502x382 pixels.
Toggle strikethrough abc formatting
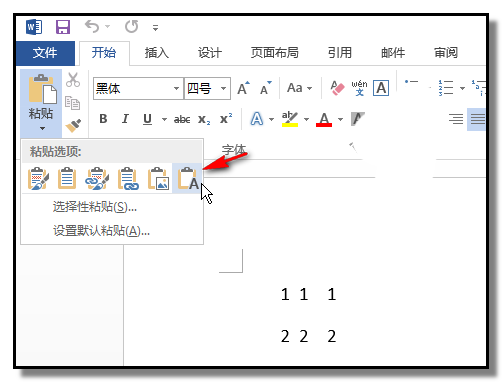coord(182,119)
